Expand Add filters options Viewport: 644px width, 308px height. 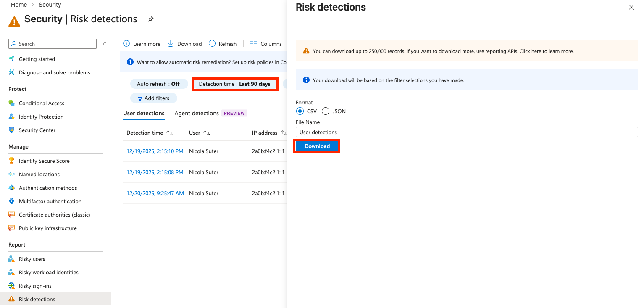[154, 98]
